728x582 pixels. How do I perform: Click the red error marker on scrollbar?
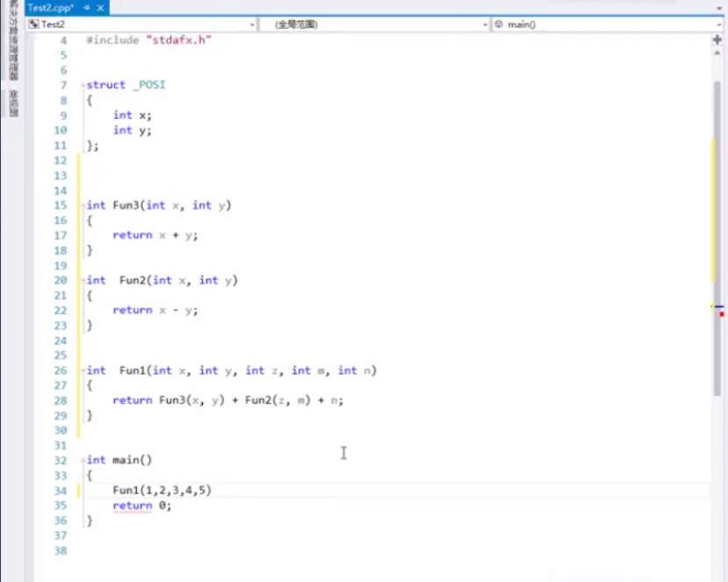pos(722,314)
